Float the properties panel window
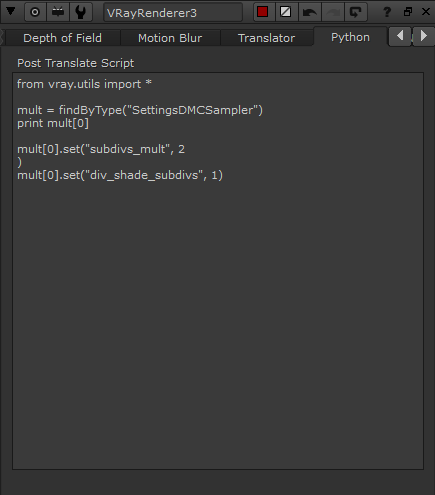 pyautogui.click(x=408, y=12)
